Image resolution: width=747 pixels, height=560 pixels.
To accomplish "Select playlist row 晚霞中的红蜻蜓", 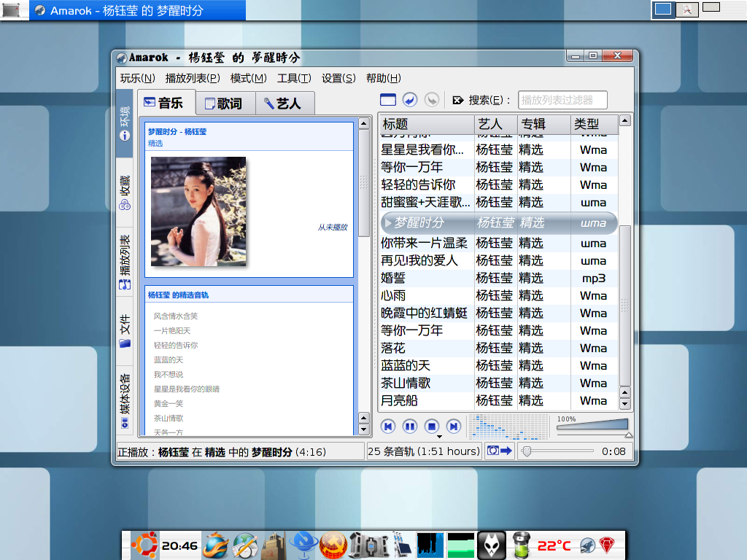I will (499, 313).
